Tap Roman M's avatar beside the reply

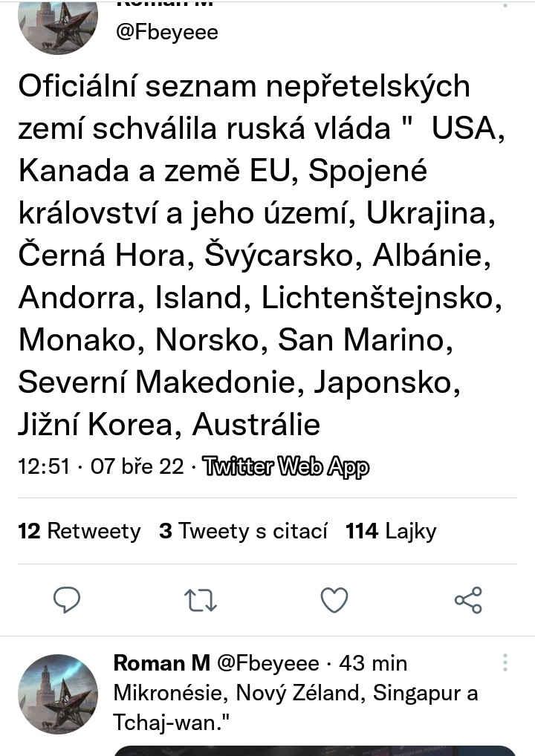pyautogui.click(x=58, y=694)
